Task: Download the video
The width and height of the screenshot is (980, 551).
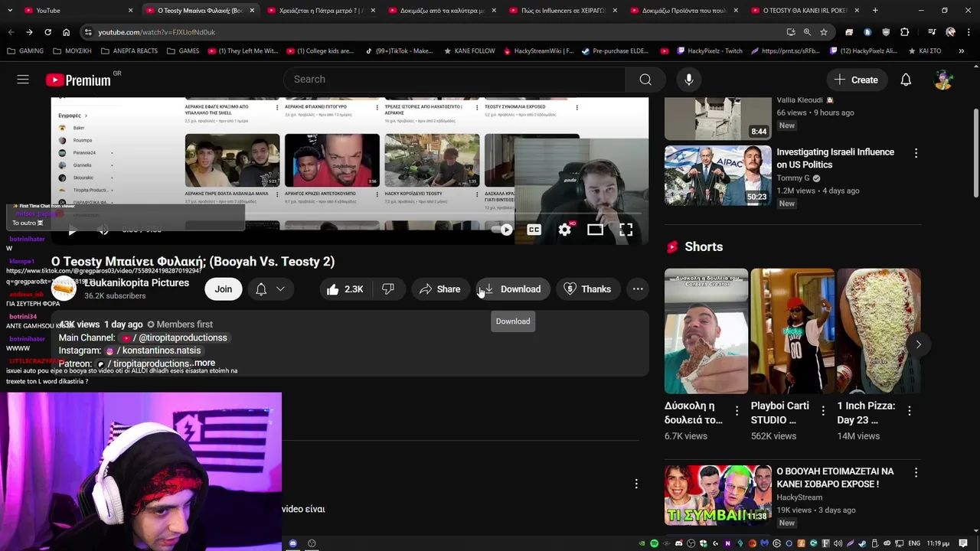Action: pyautogui.click(x=512, y=289)
